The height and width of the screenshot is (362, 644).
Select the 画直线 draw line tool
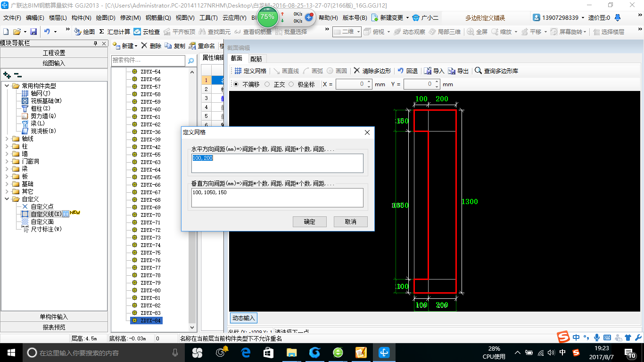(x=286, y=71)
